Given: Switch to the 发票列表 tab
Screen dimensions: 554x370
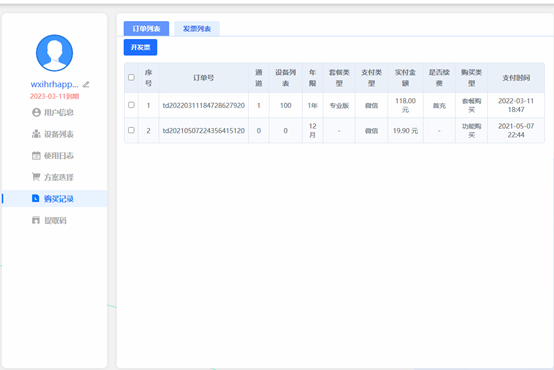Looking at the screenshot, I should click(197, 29).
